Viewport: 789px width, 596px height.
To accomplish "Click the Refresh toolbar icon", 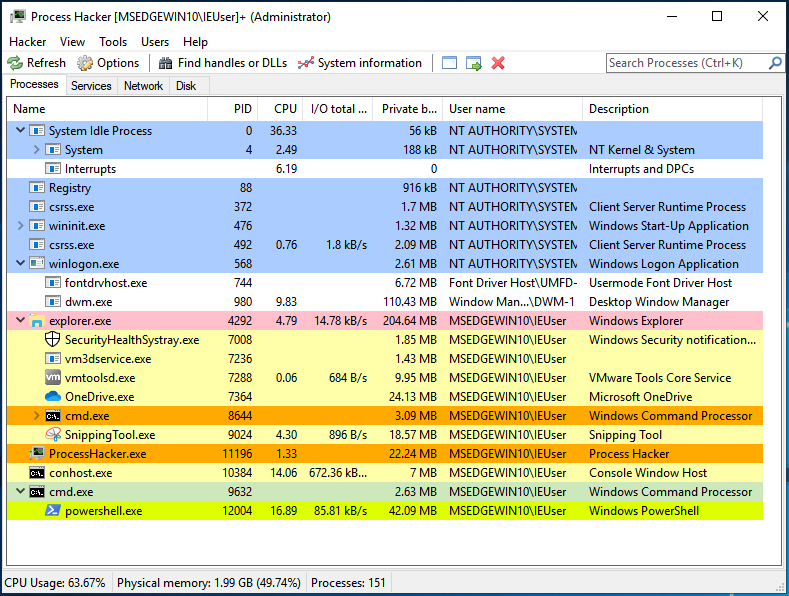I will coord(15,63).
